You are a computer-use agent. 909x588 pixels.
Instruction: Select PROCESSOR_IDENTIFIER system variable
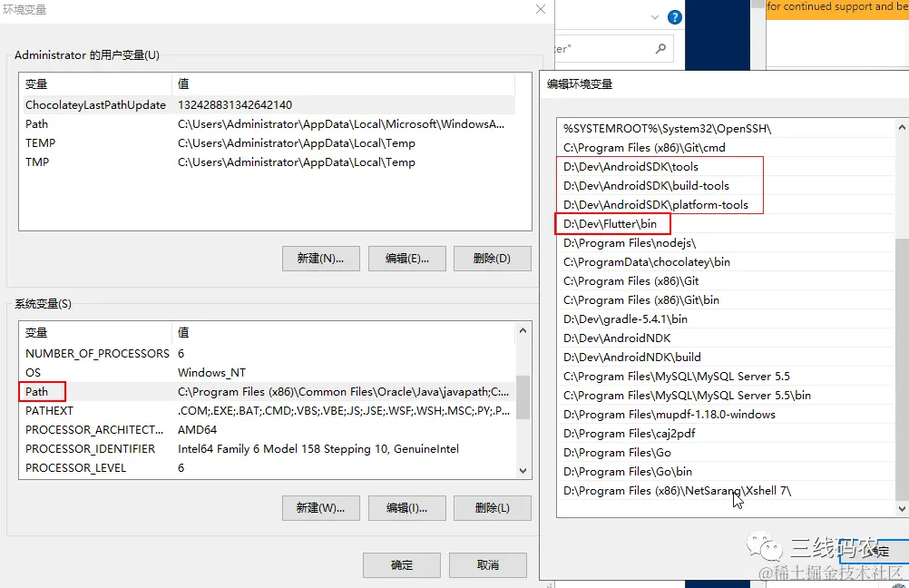(267, 449)
